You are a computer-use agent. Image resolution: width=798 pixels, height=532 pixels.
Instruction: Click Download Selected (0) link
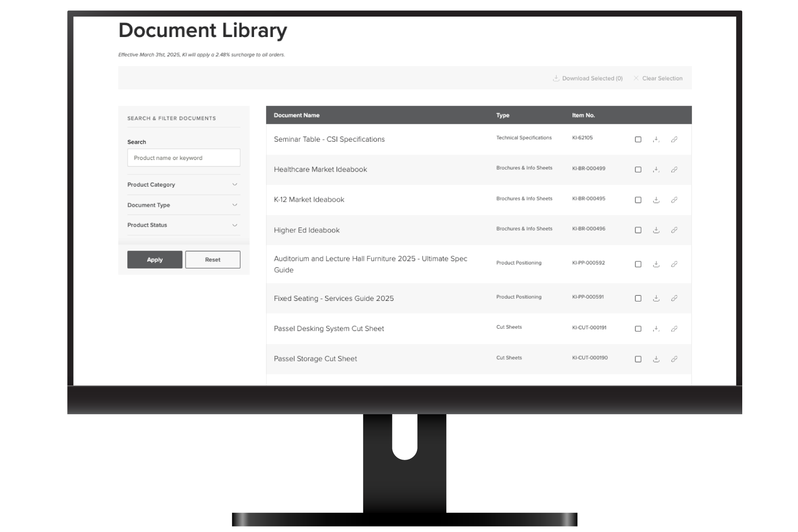click(588, 78)
